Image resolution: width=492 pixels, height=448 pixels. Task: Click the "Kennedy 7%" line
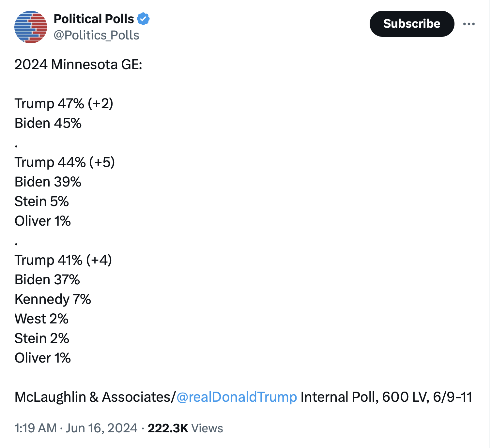point(53,299)
